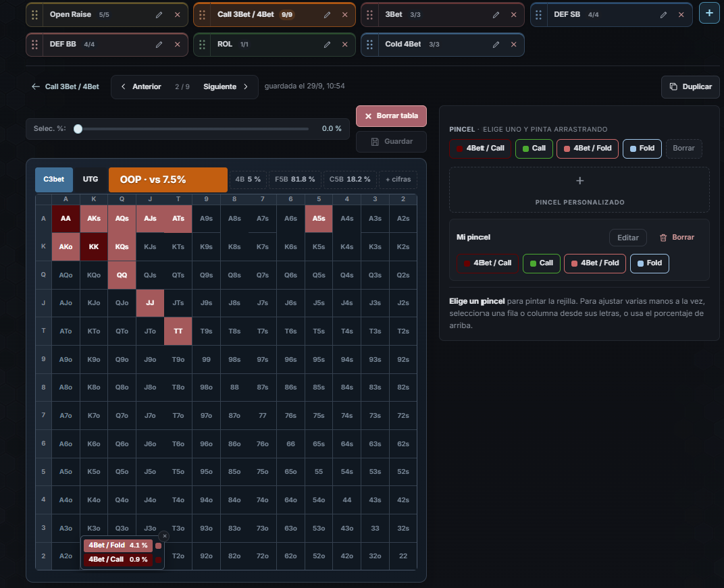Image resolution: width=724 pixels, height=588 pixels.
Task: Delete the DEF SB category
Action: tap(681, 15)
